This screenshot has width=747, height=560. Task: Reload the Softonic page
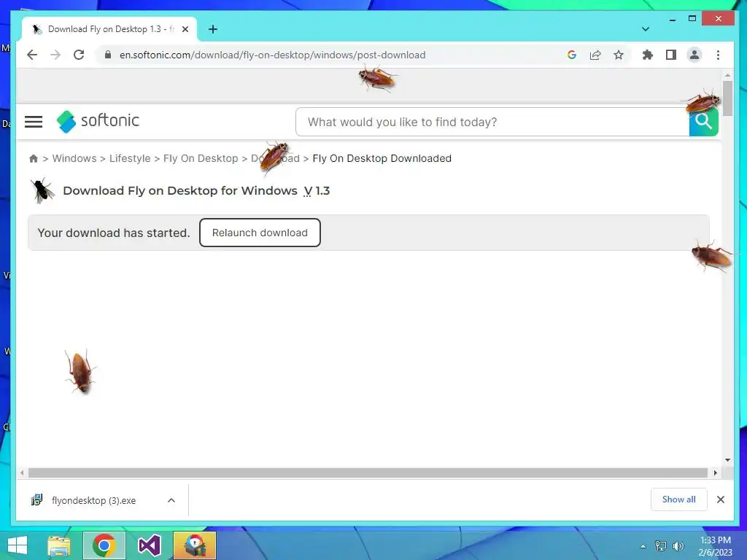(79, 55)
